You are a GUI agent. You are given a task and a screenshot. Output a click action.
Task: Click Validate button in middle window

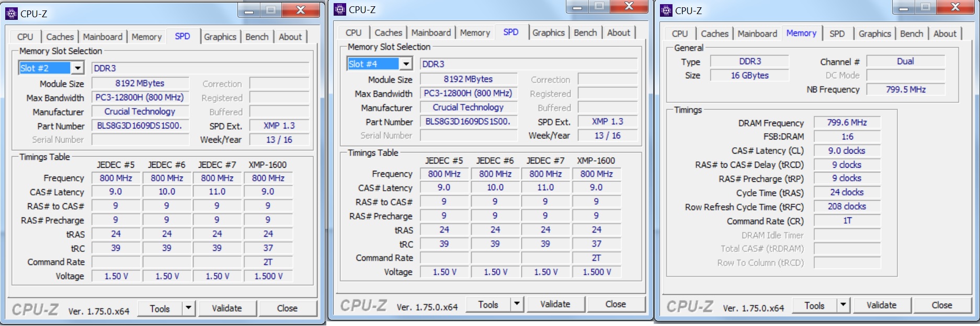[555, 304]
